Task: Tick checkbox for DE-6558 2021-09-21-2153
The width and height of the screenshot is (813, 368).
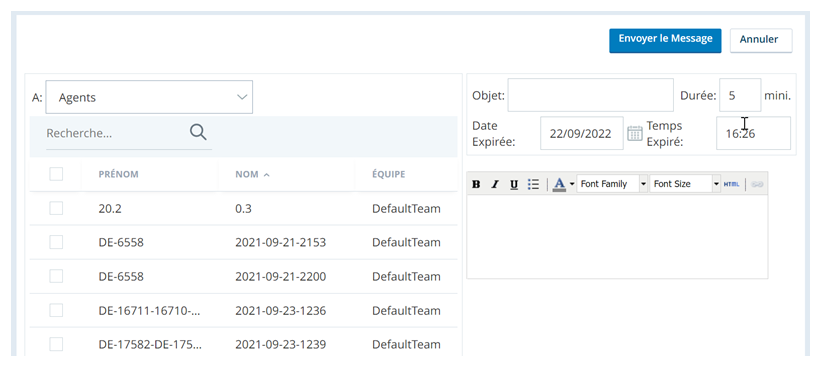Action: (56, 242)
